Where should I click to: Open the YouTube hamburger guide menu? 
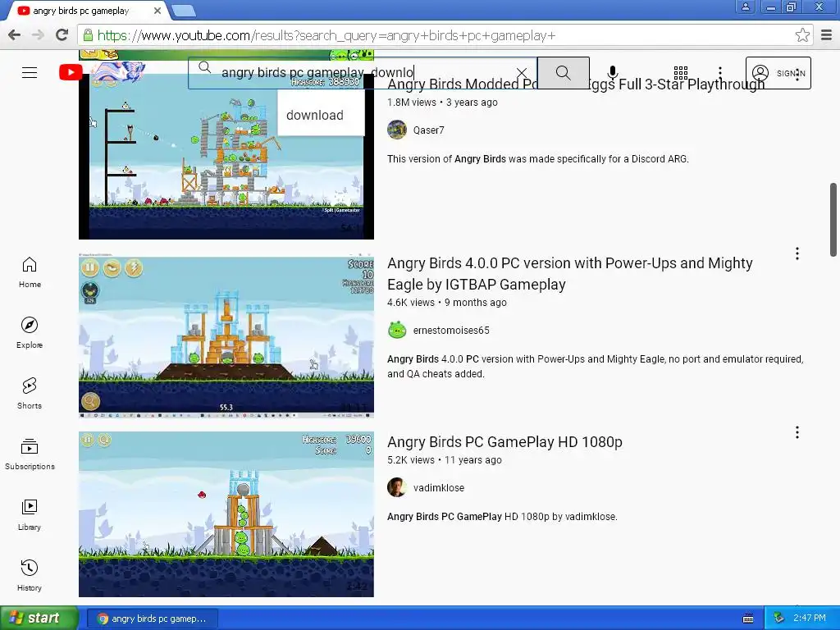pyautogui.click(x=30, y=72)
